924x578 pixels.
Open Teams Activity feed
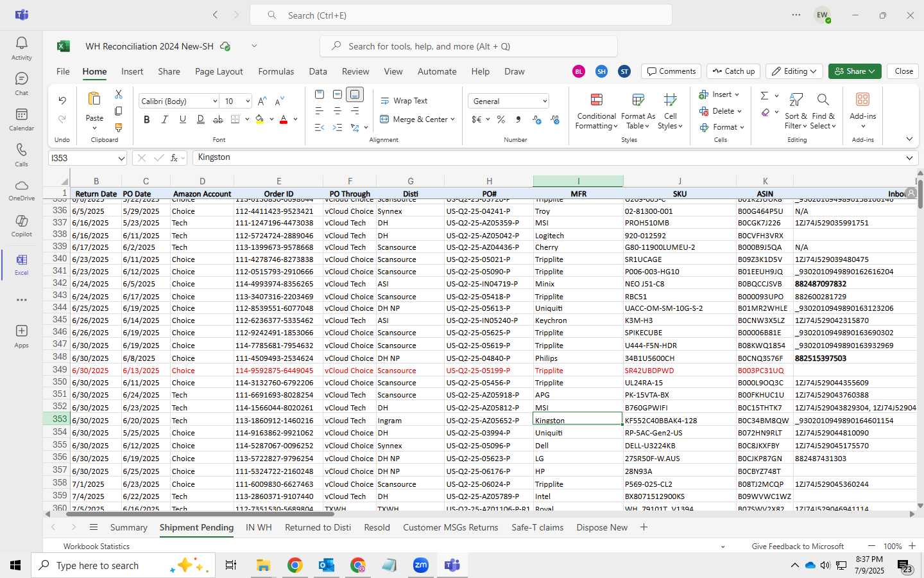pyautogui.click(x=21, y=48)
